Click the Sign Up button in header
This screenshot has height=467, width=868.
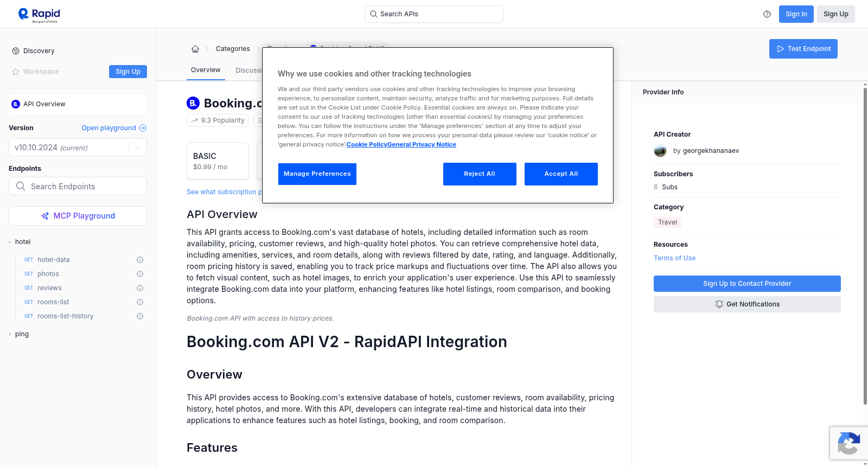point(835,14)
